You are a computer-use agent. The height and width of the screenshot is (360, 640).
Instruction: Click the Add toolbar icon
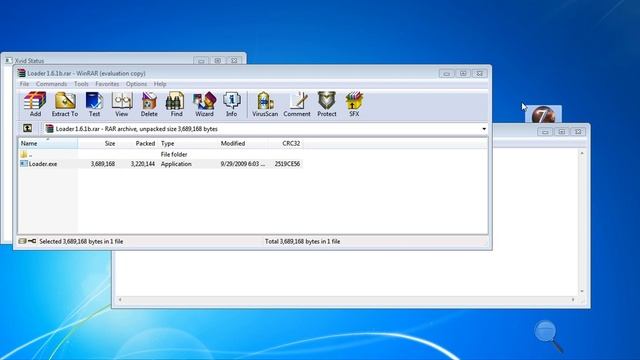coord(35,104)
